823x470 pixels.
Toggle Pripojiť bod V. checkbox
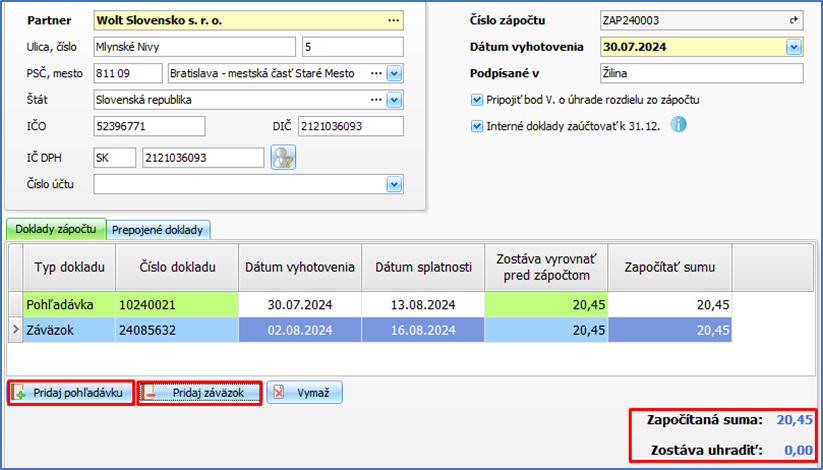[x=477, y=100]
